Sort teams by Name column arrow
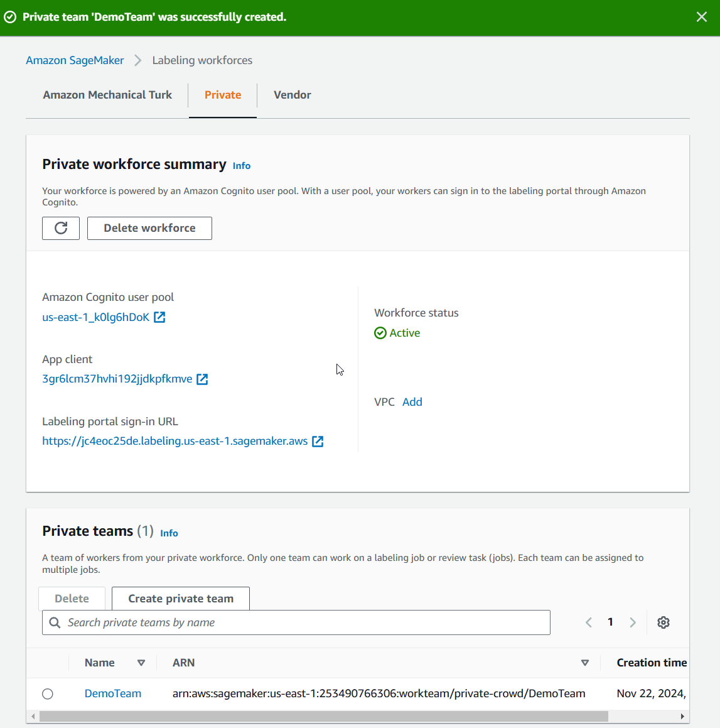This screenshot has width=720, height=728. [141, 663]
